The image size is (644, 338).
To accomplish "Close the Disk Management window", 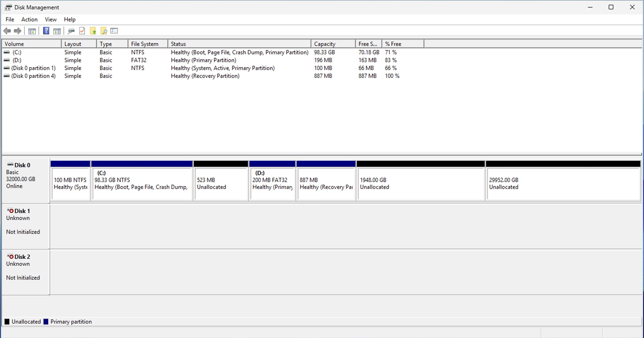I will (632, 7).
